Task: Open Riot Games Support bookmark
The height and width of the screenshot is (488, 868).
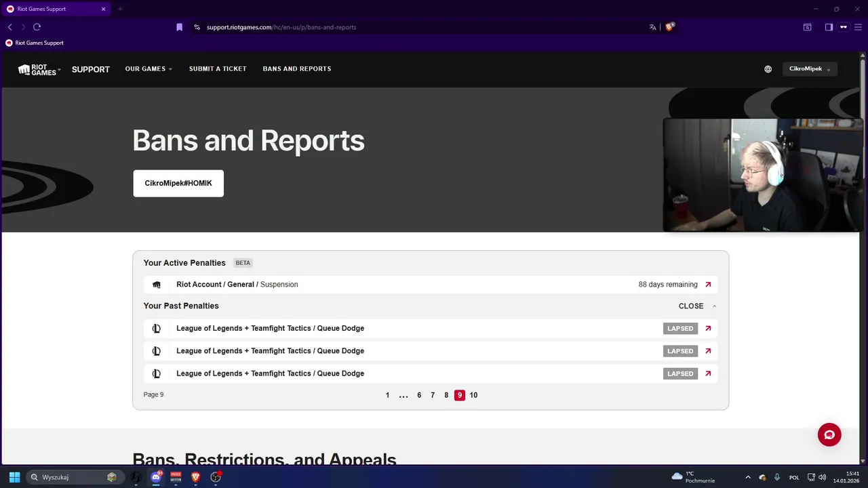Action: point(35,43)
